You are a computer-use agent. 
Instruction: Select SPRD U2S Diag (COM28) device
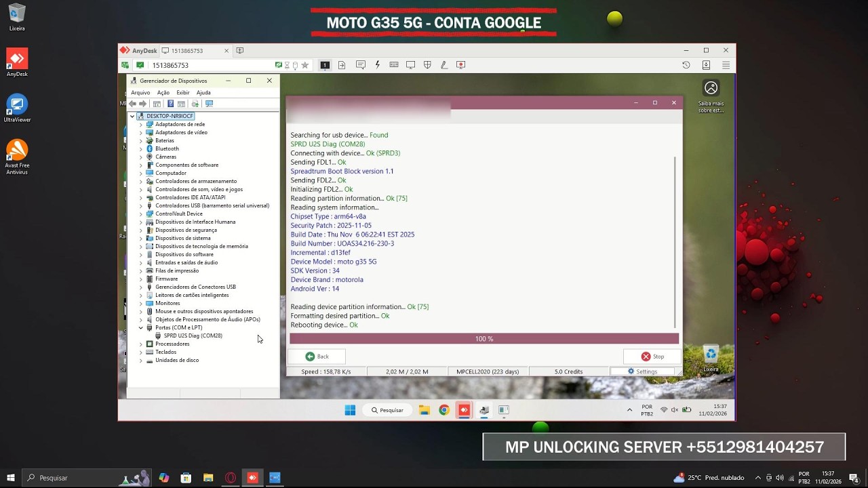[193, 335]
